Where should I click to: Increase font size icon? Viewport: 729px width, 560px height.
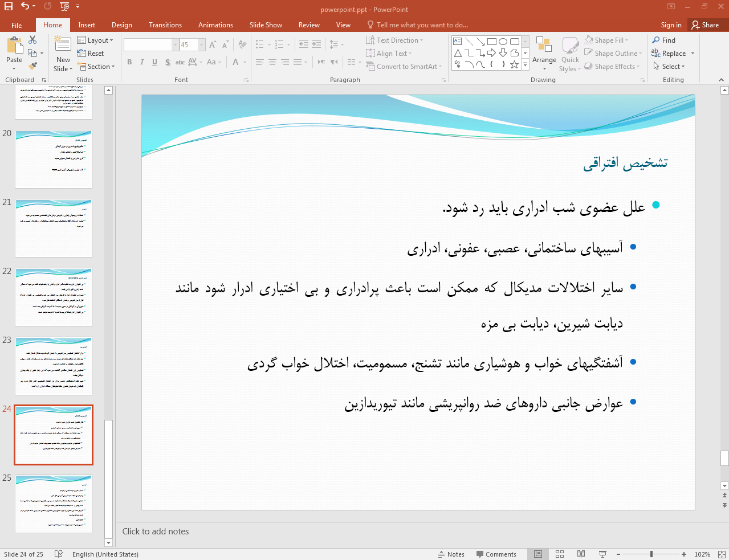click(213, 44)
